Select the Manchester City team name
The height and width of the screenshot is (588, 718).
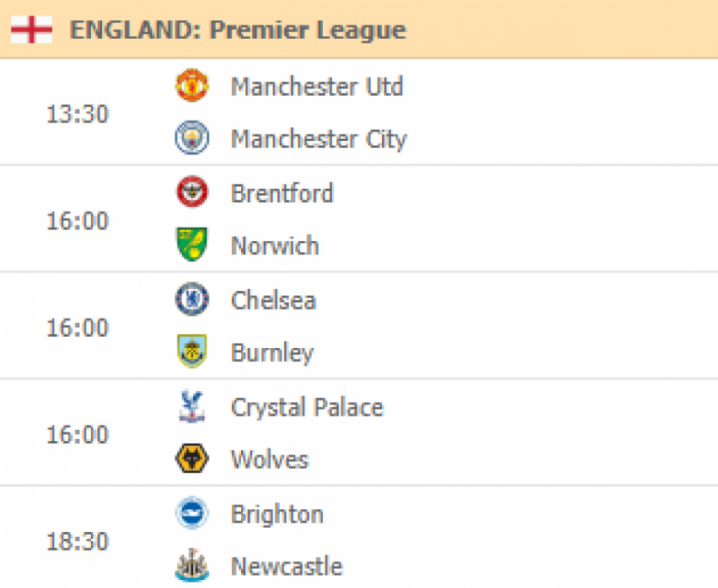click(318, 139)
